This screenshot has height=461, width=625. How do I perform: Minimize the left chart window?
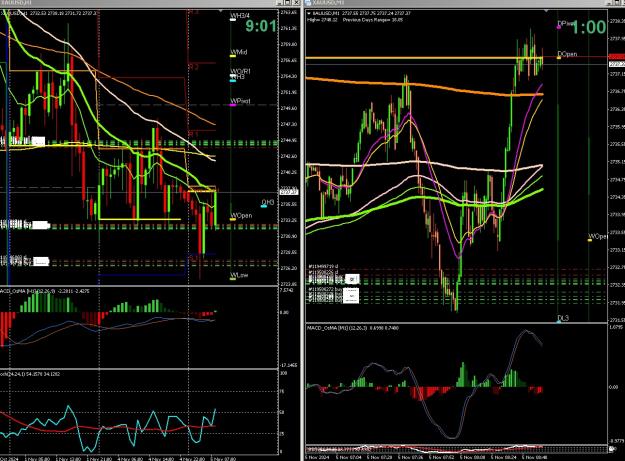coord(280,2)
